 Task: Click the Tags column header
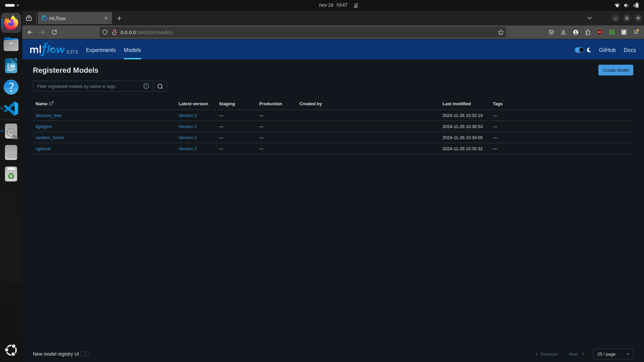pos(497,104)
